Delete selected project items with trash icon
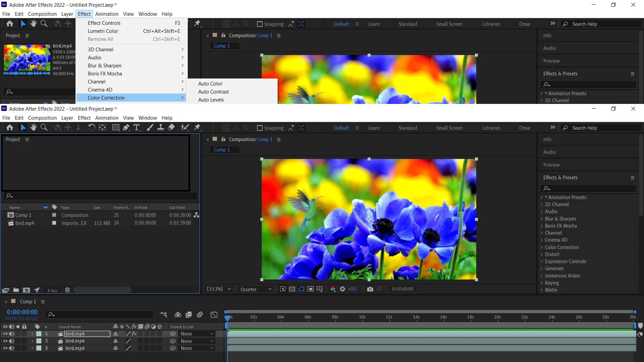Viewport: 644px width, 362px height. [67, 290]
